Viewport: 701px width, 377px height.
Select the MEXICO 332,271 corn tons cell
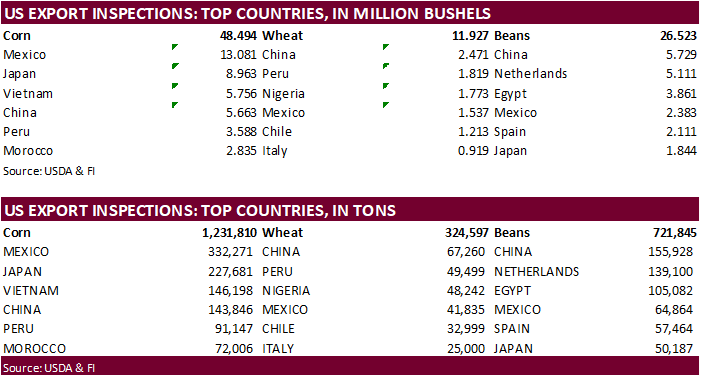click(230, 252)
